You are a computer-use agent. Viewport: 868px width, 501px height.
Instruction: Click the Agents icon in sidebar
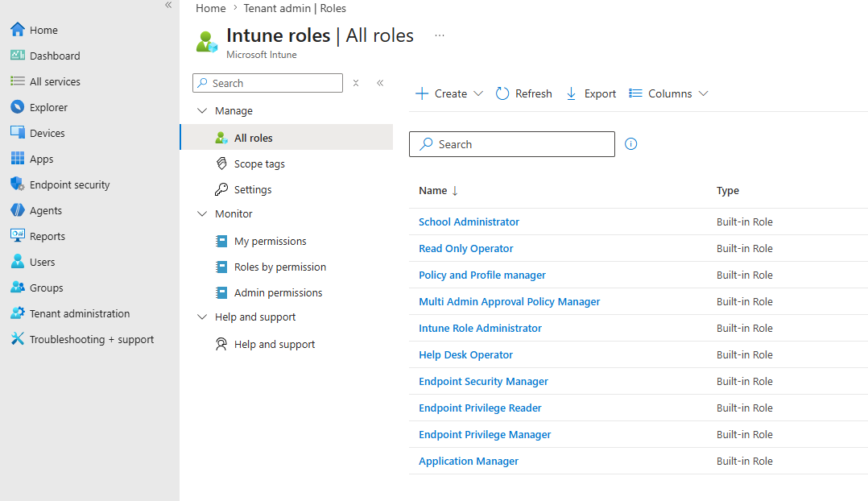click(18, 210)
